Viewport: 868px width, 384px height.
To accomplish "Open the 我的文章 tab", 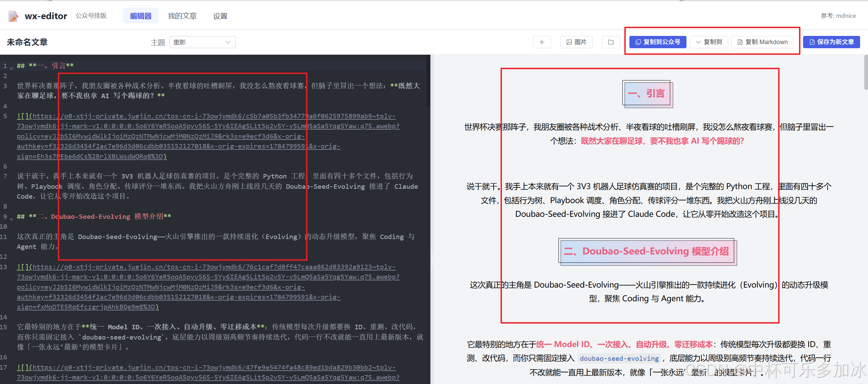I will [182, 16].
